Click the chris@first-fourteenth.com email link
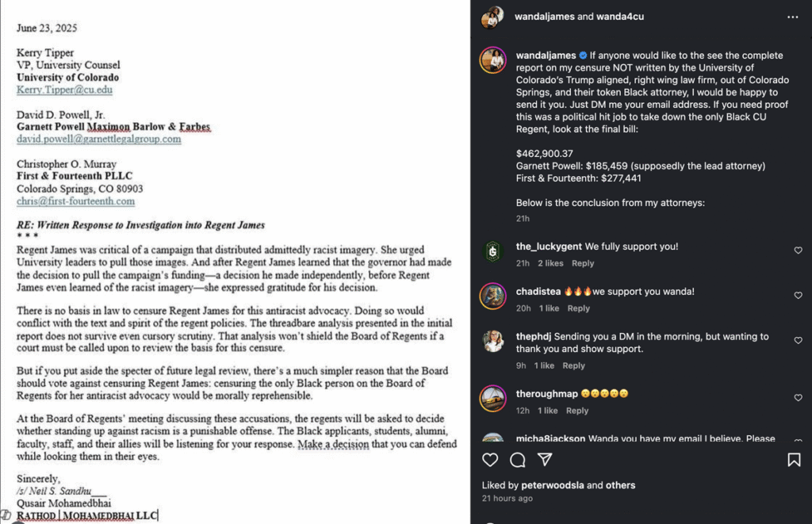The image size is (812, 524). pyautogui.click(x=75, y=201)
